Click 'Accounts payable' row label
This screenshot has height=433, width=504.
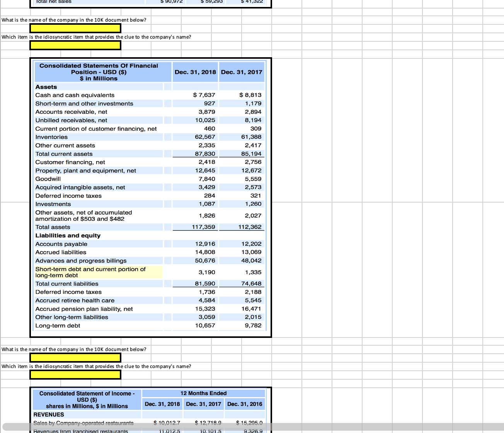[61, 244]
